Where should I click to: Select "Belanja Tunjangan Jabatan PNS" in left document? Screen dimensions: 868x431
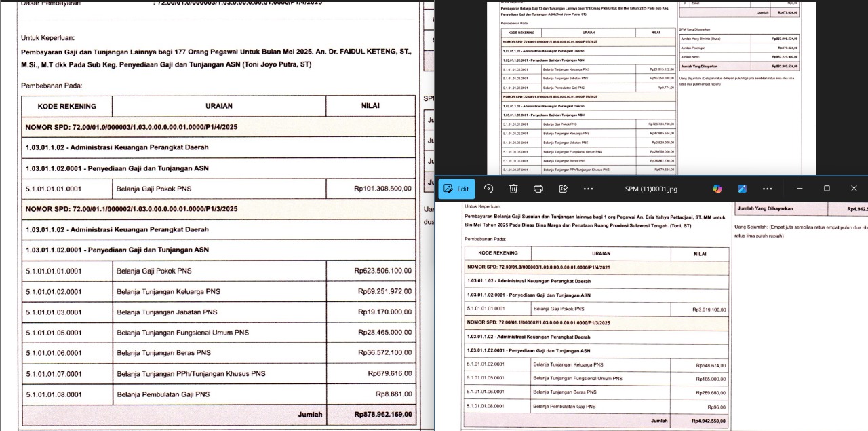click(x=167, y=312)
